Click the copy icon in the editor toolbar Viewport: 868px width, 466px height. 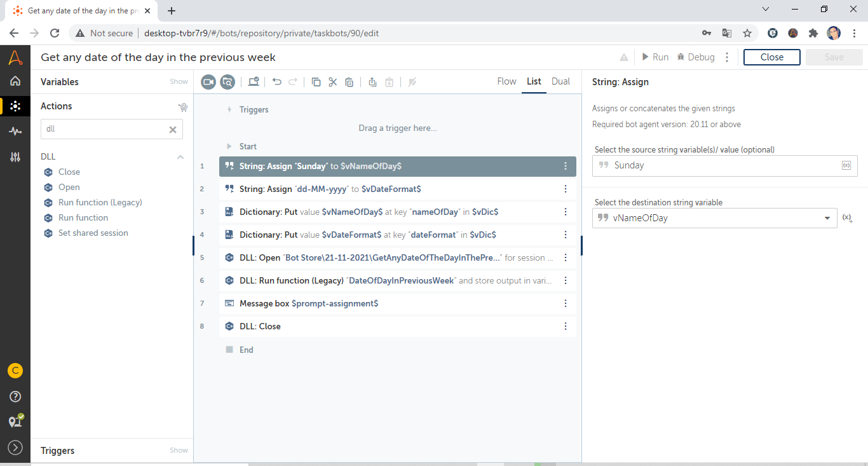click(316, 81)
